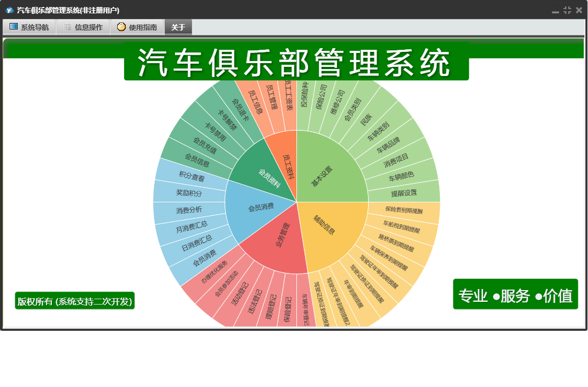Select the 车辆颜色 segment
Viewport: 588px width, 387px height.
401,176
